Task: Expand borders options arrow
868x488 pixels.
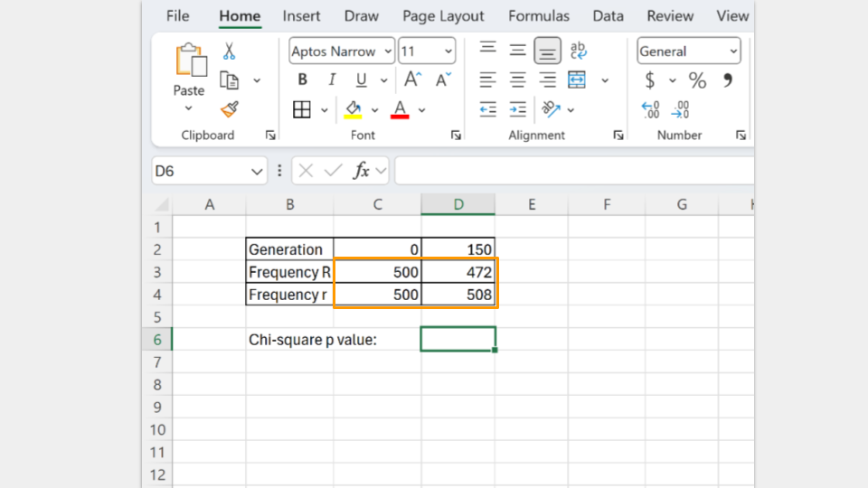Action: (x=325, y=110)
